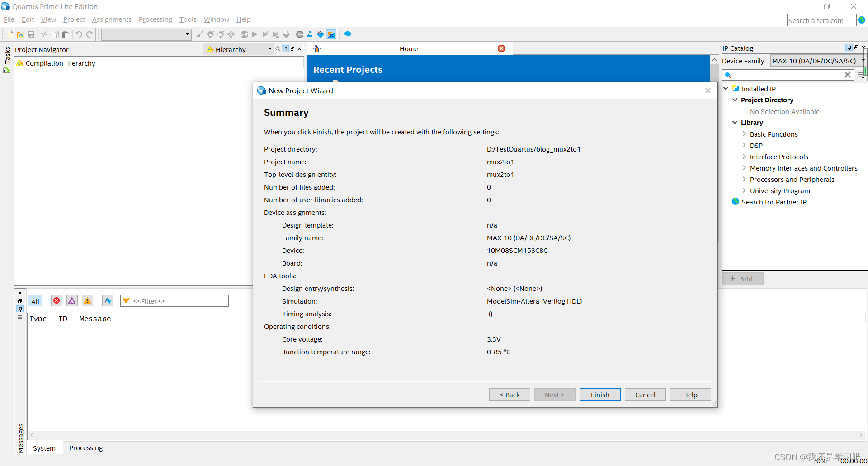The height and width of the screenshot is (466, 868).
Task: Click the Cut scissors icon
Action: (44, 34)
